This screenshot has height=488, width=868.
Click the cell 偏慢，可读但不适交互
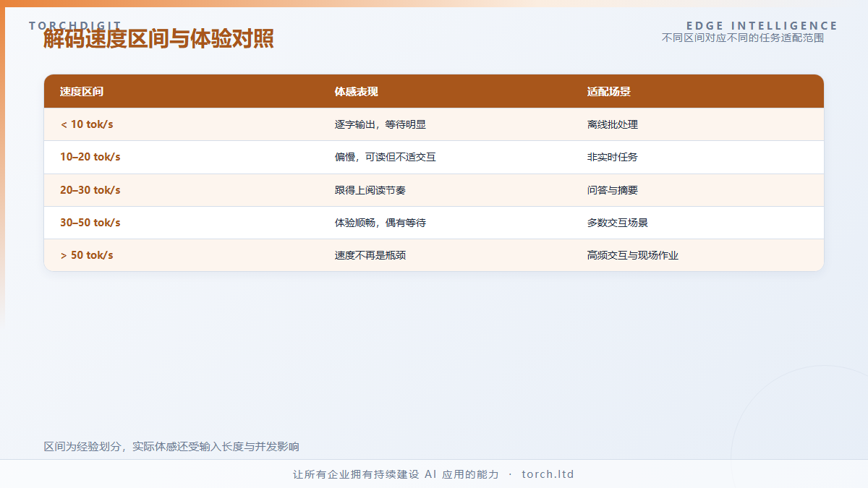pyautogui.click(x=386, y=157)
